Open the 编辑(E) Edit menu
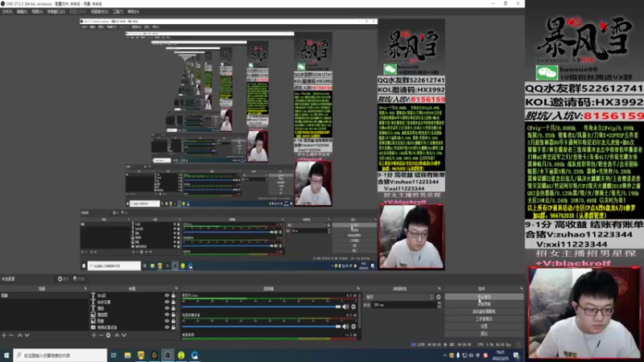 23,11
